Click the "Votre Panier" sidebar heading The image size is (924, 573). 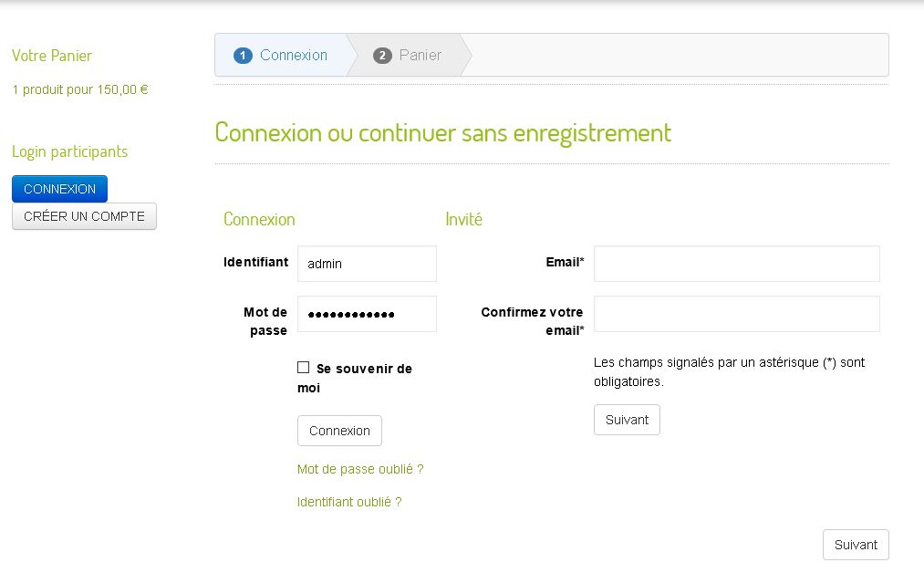(x=52, y=56)
